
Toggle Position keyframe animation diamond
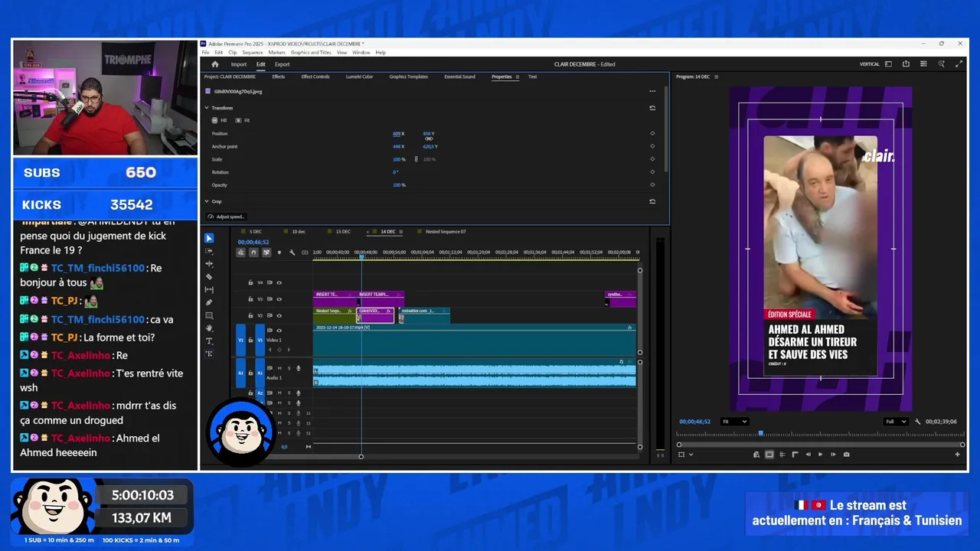point(652,134)
